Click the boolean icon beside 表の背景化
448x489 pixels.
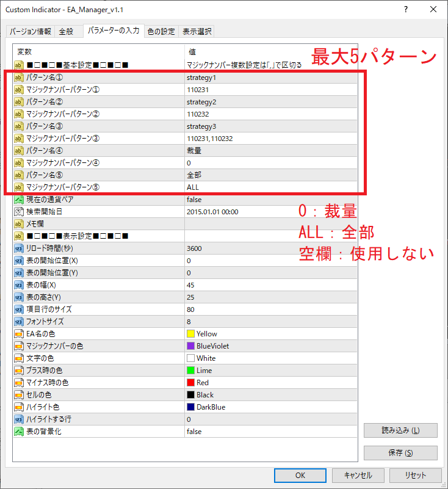point(19,431)
